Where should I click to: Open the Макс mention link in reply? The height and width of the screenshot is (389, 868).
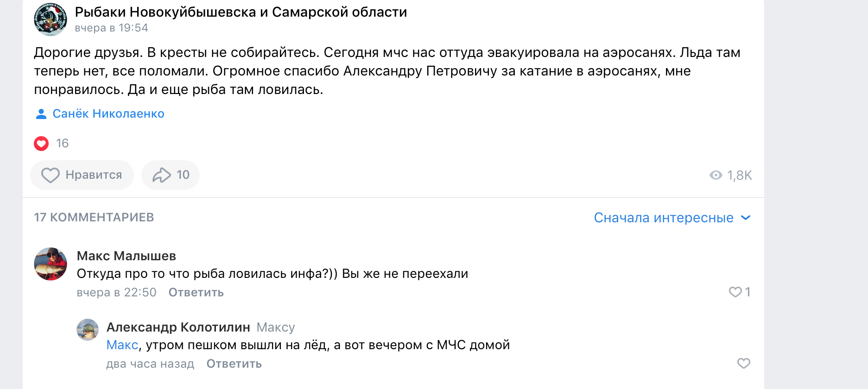pos(122,345)
